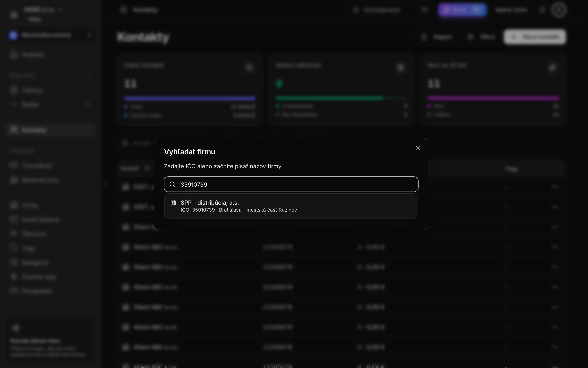Open Kontakty in the blurred left sidebar
588x368 pixels.
tap(51, 130)
